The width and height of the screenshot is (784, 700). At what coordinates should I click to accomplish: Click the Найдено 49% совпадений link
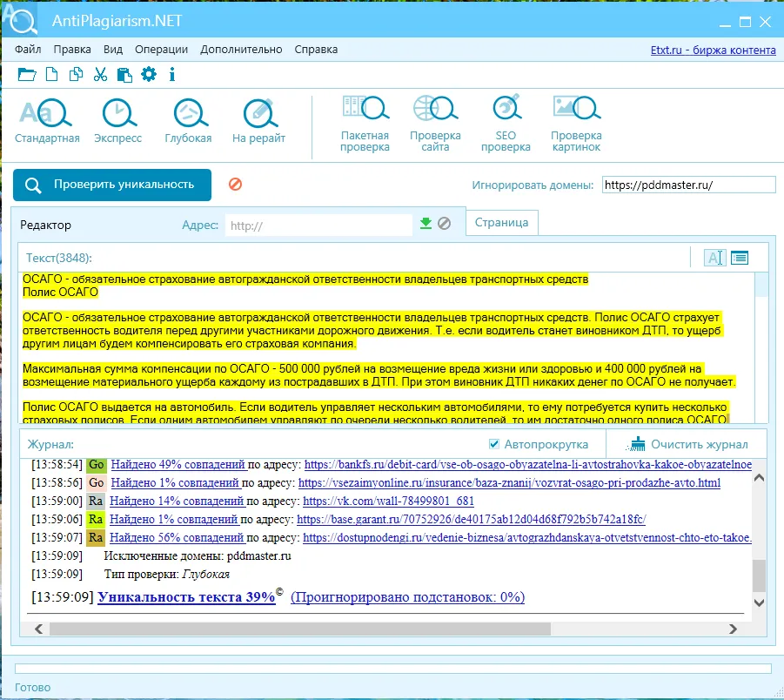178,464
